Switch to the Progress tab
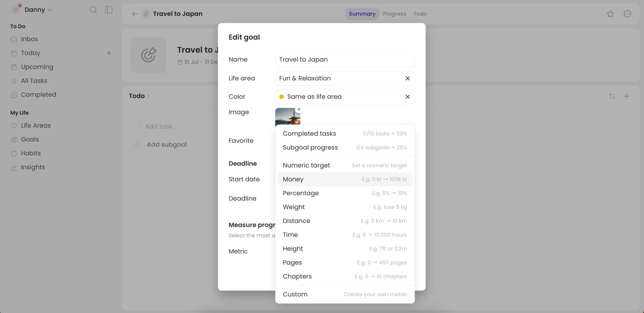644x313 pixels. click(x=394, y=14)
